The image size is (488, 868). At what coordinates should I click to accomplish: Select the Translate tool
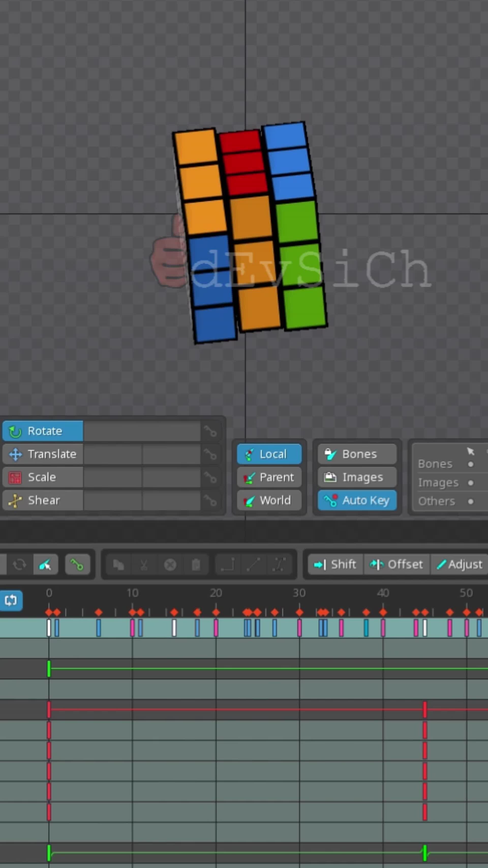tap(42, 454)
